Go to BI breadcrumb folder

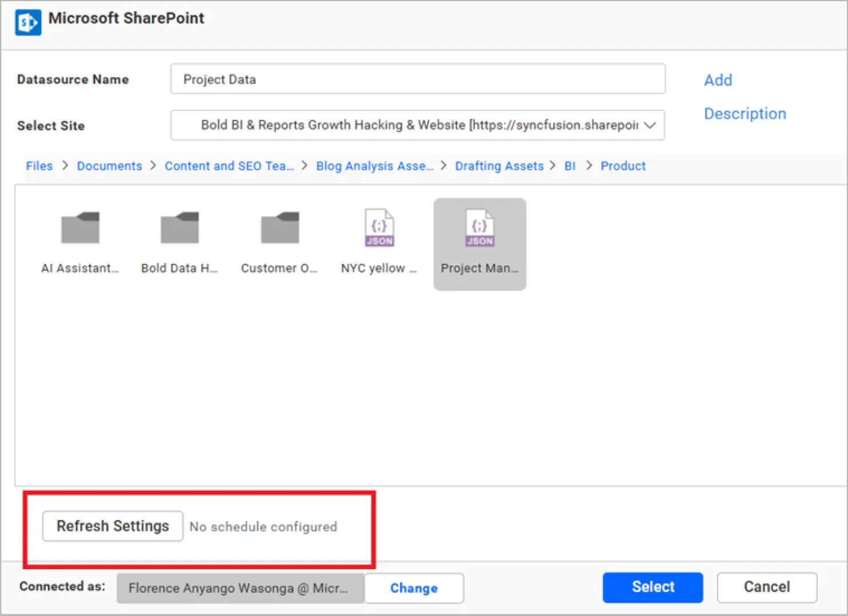tap(570, 166)
